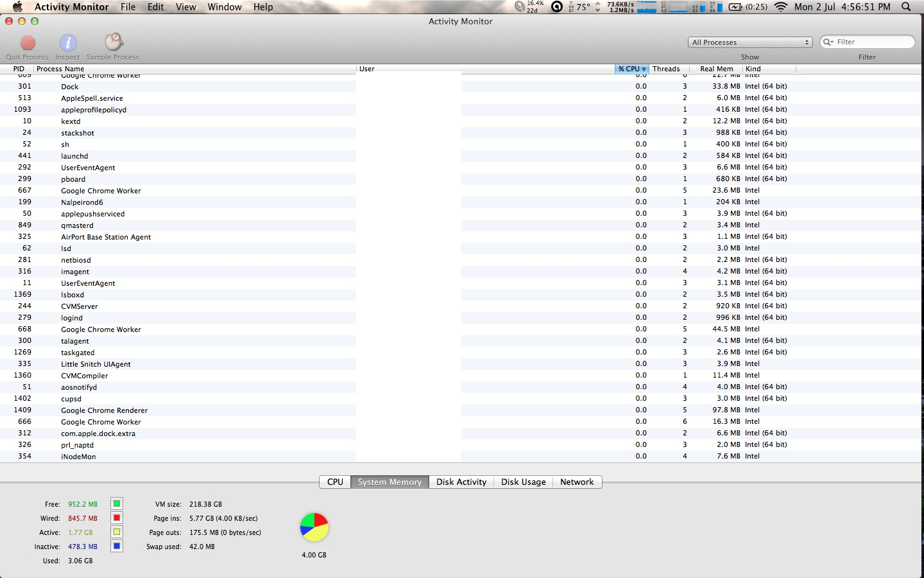Screen dimensions: 924x578
Task: Click the Sample Process magnifier icon
Action: (x=114, y=42)
